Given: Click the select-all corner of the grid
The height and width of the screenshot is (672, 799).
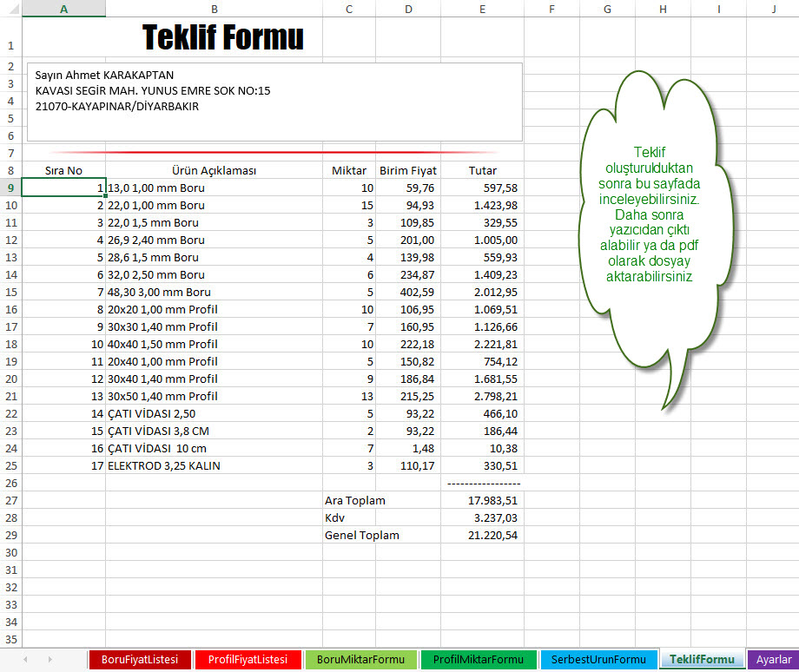Looking at the screenshot, I should (10, 9).
